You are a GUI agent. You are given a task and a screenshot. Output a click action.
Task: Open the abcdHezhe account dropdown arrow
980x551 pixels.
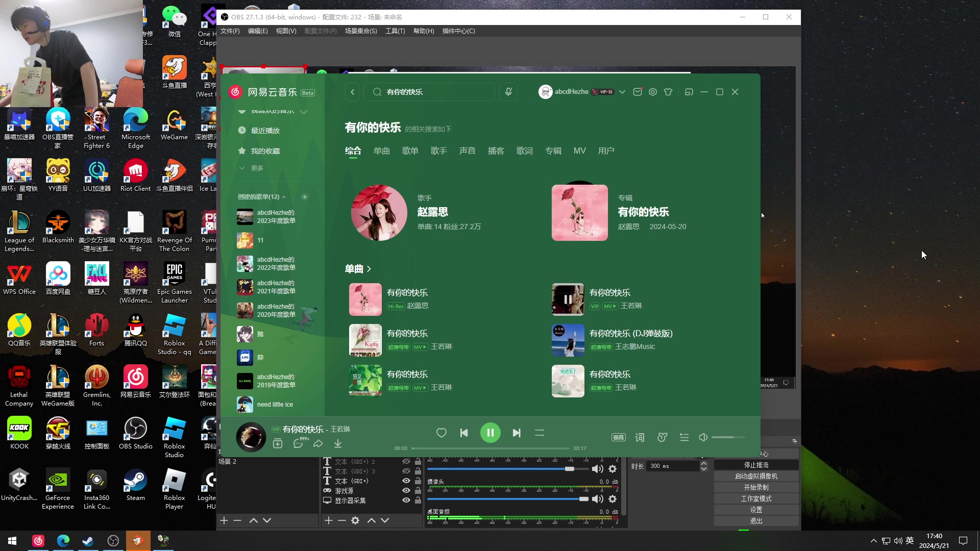pyautogui.click(x=622, y=92)
